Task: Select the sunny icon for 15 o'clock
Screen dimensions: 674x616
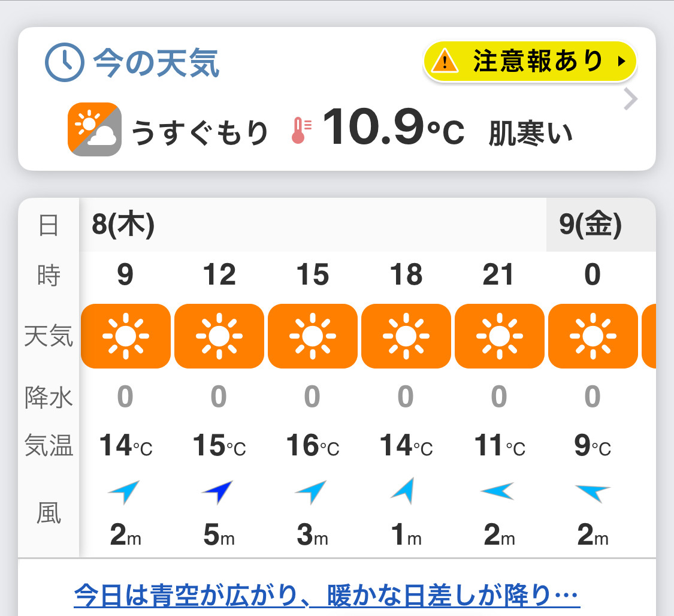Action: 313,336
